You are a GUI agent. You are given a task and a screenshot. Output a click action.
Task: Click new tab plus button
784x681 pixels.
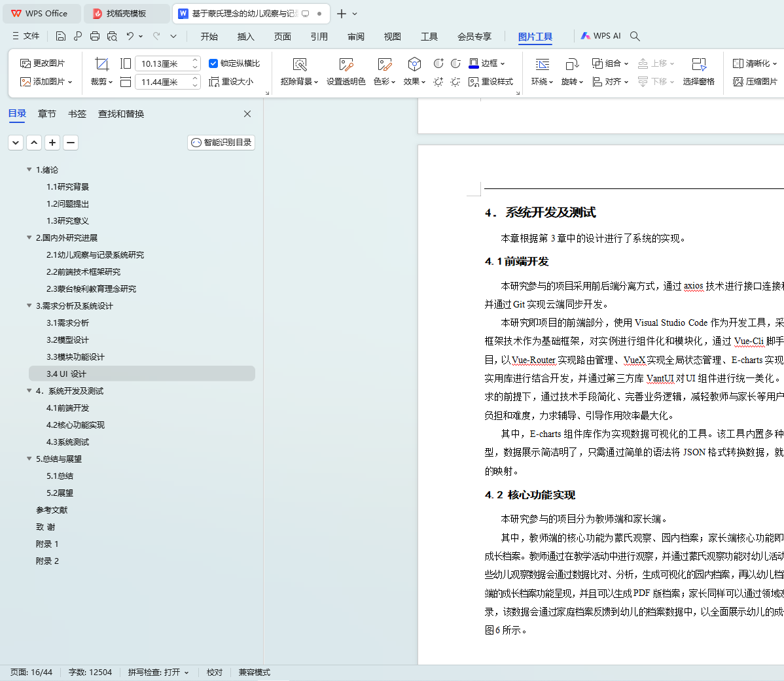tap(342, 14)
